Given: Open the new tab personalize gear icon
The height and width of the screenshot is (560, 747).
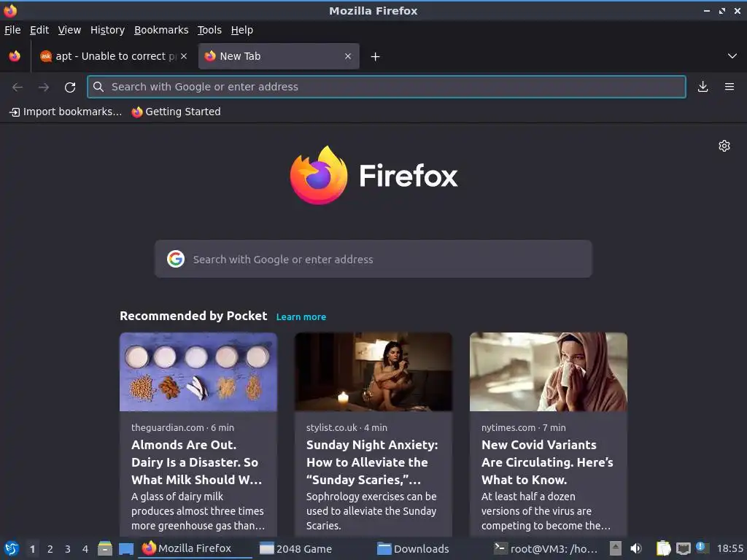Looking at the screenshot, I should pyautogui.click(x=724, y=146).
